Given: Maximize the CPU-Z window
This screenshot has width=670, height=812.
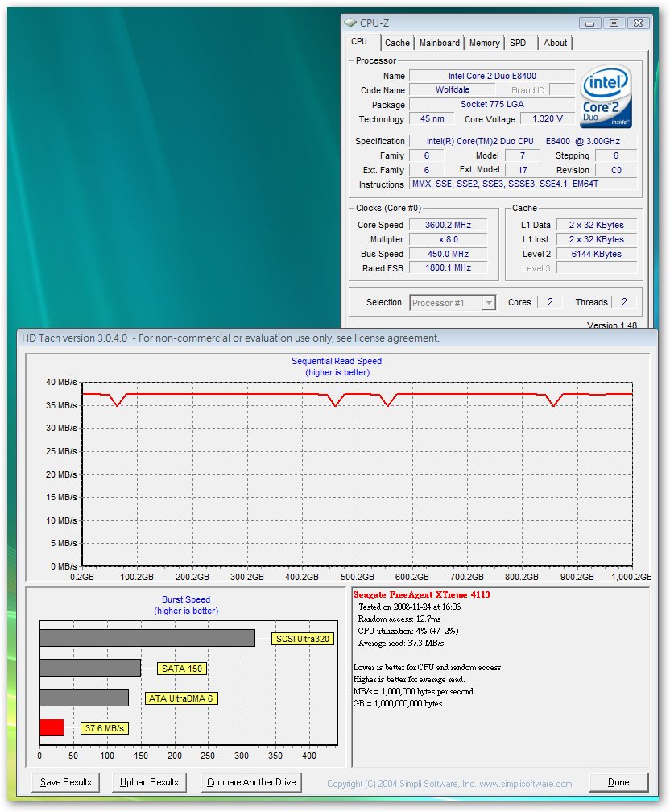Looking at the screenshot, I should point(614,23).
